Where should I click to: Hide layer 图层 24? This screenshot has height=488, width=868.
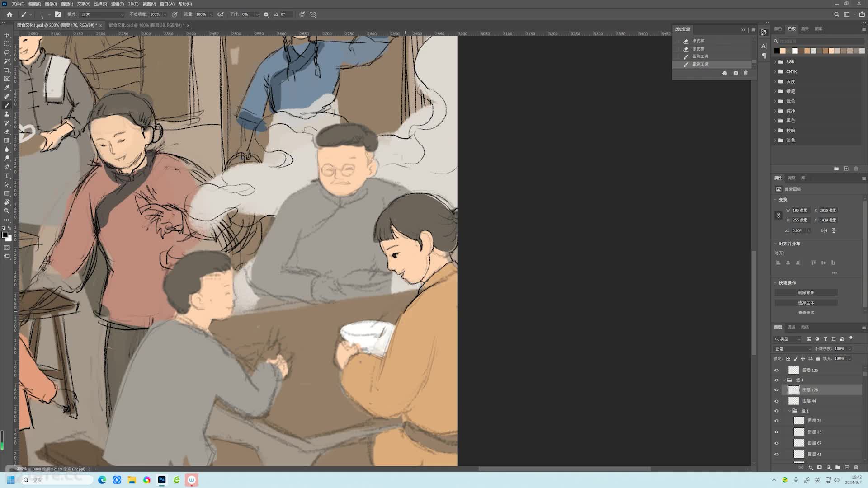777,421
